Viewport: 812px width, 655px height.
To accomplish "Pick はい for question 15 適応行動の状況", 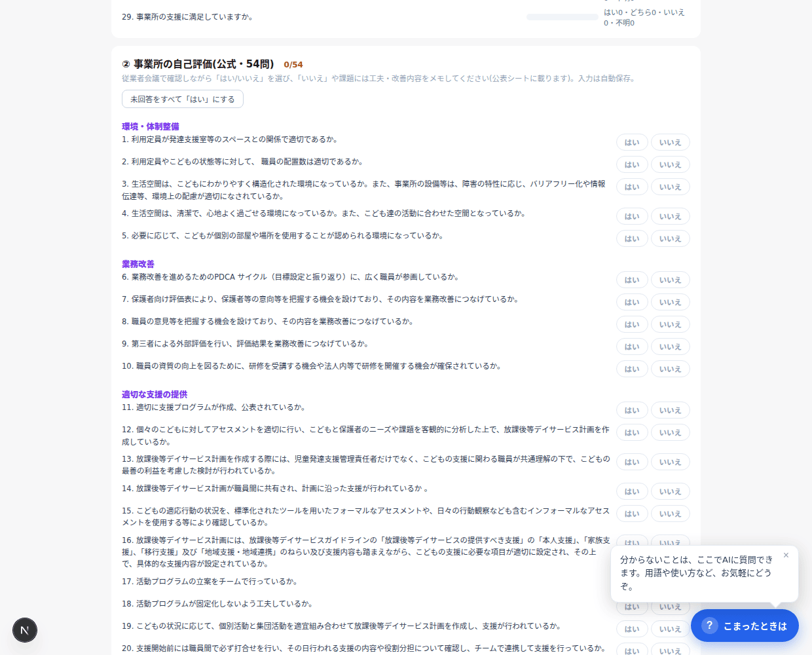I will click(x=632, y=514).
